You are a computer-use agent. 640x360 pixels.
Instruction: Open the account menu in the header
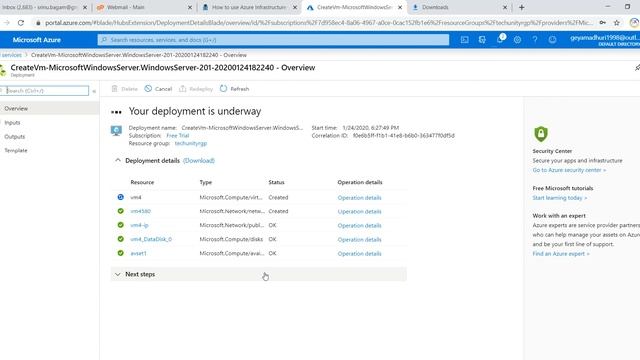(x=605, y=40)
